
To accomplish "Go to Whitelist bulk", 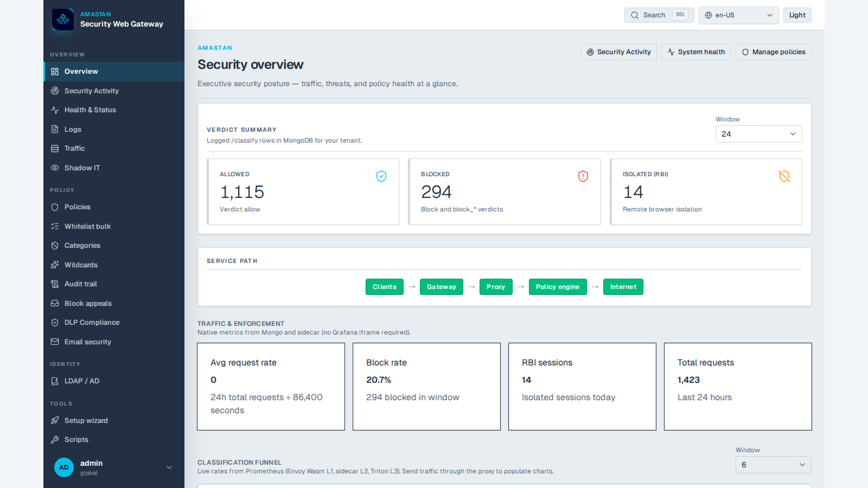I will coord(114,226).
